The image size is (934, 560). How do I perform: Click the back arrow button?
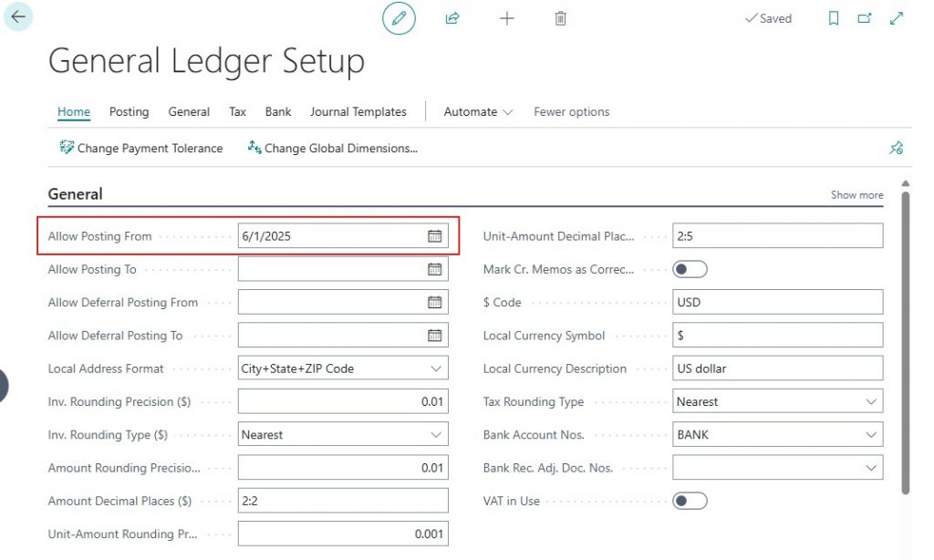tap(18, 17)
